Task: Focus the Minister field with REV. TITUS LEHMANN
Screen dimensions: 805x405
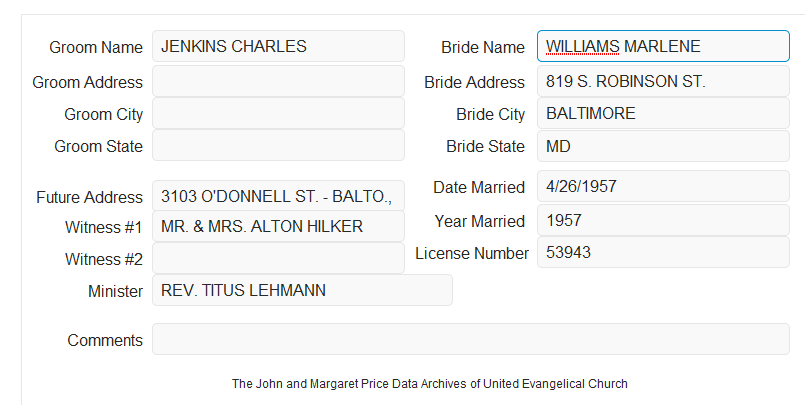Action: tap(302, 290)
